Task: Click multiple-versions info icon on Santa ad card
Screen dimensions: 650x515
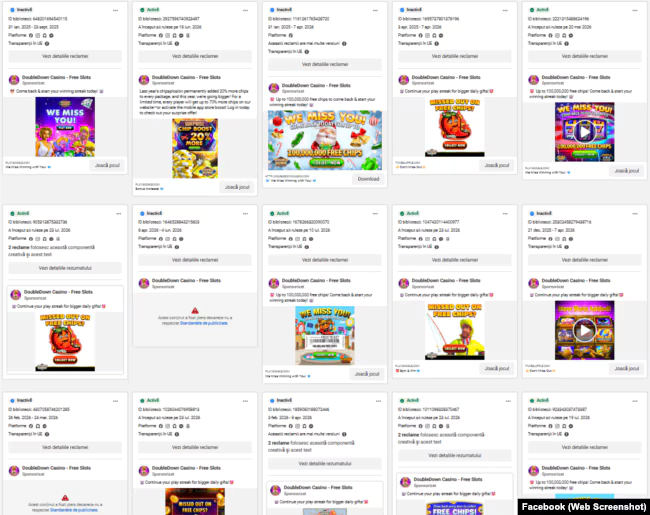Action: (x=344, y=44)
